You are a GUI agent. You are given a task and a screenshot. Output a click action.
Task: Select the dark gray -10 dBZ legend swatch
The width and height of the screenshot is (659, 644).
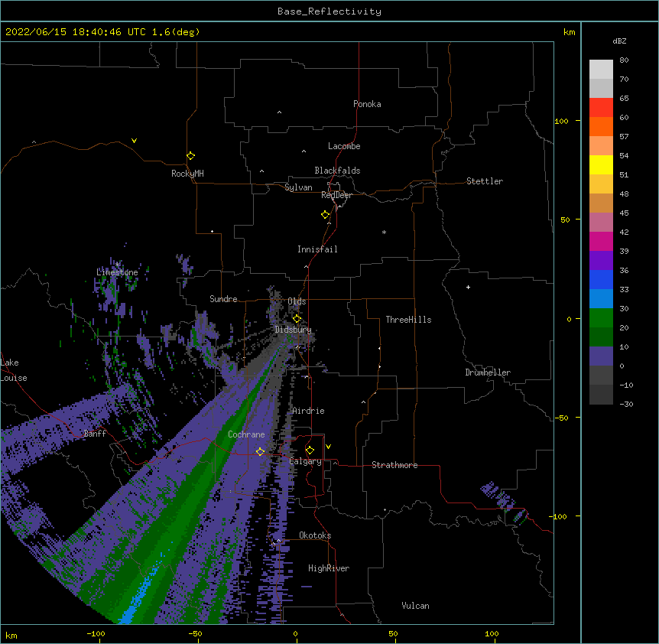click(601, 395)
